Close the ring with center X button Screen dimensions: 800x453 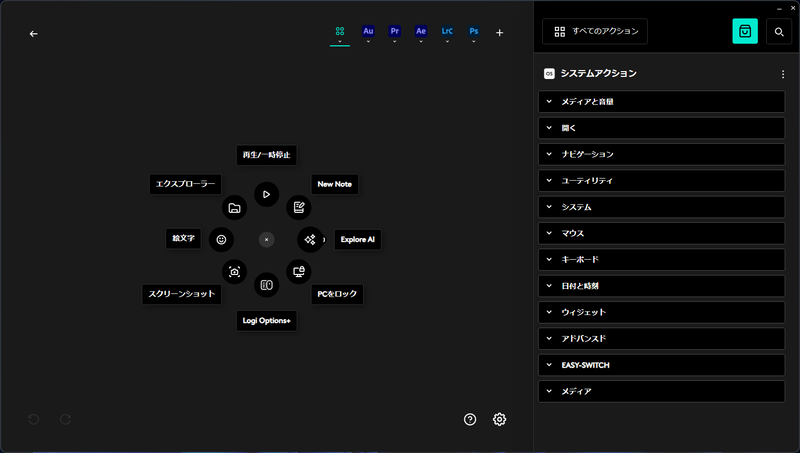pyautogui.click(x=266, y=239)
